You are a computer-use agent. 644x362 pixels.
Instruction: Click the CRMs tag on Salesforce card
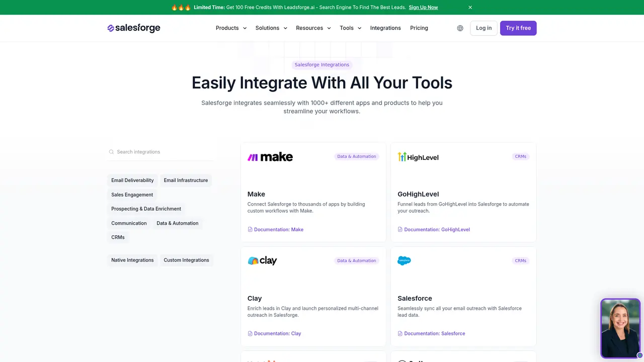click(521, 260)
